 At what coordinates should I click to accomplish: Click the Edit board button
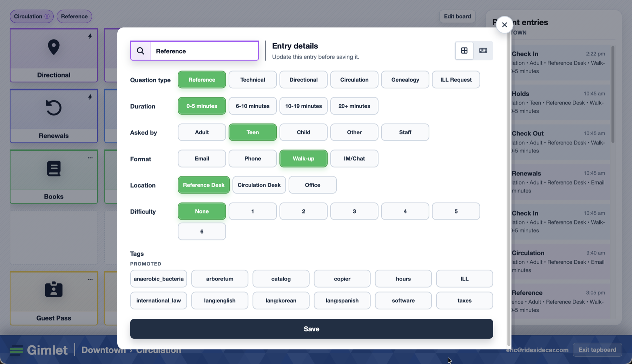[457, 16]
